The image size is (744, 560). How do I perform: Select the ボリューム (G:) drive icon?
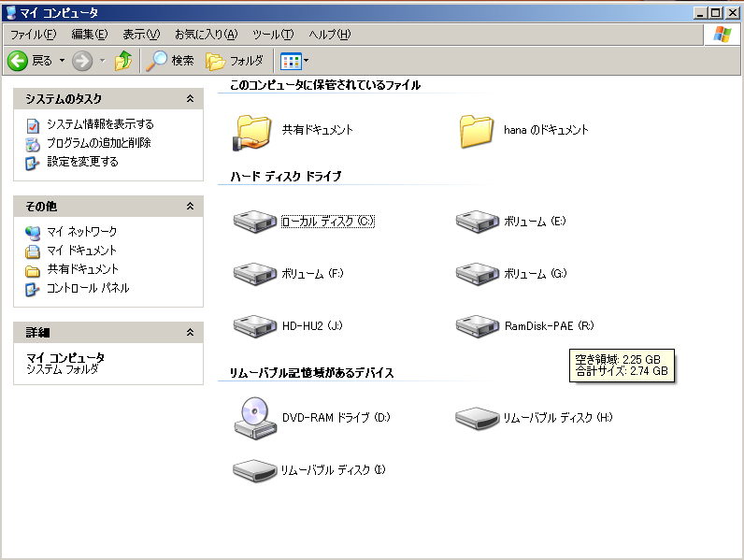[478, 273]
